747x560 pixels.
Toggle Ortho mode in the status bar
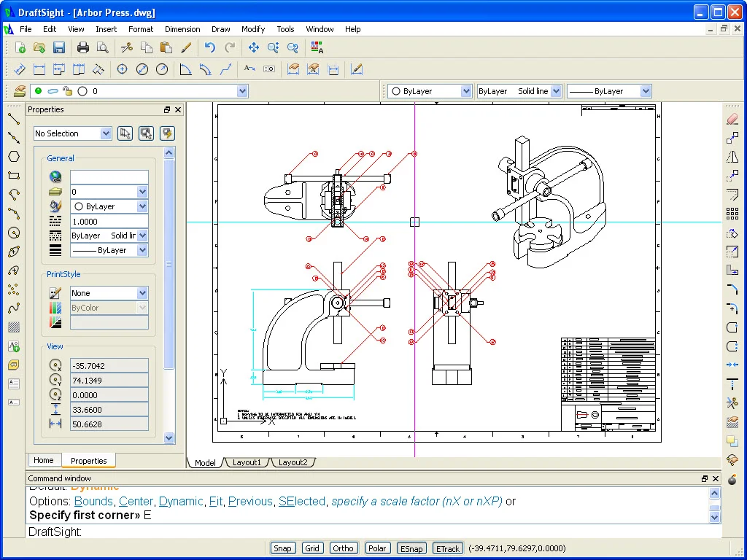[343, 548]
